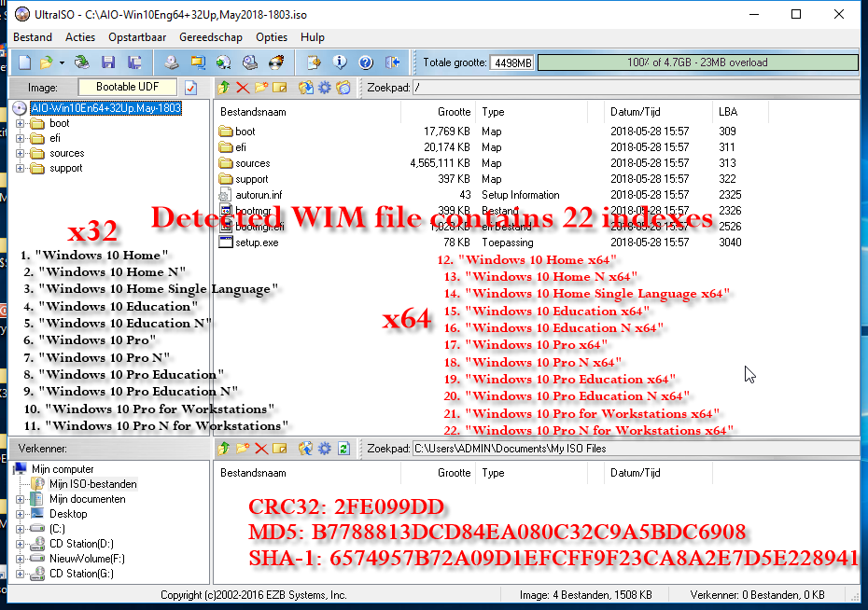The width and height of the screenshot is (868, 610).
Task: Click the Bootable UDF image type button
Action: point(128,87)
